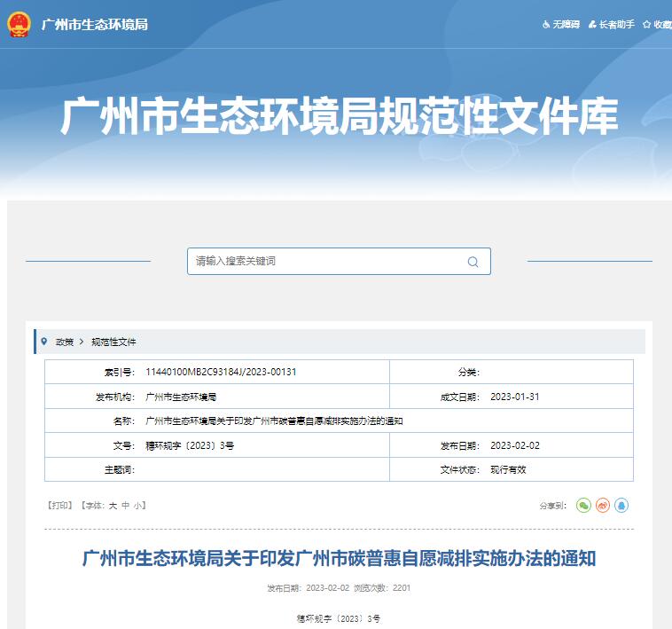The image size is (672, 629).
Task: Click the 打印 print link
Action: [x=60, y=505]
